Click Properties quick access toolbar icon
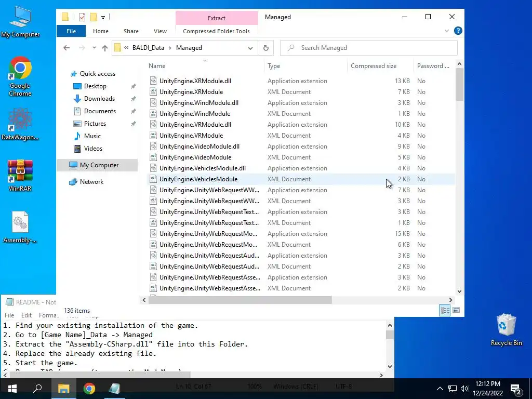This screenshot has height=399, width=532. pyautogui.click(x=82, y=17)
